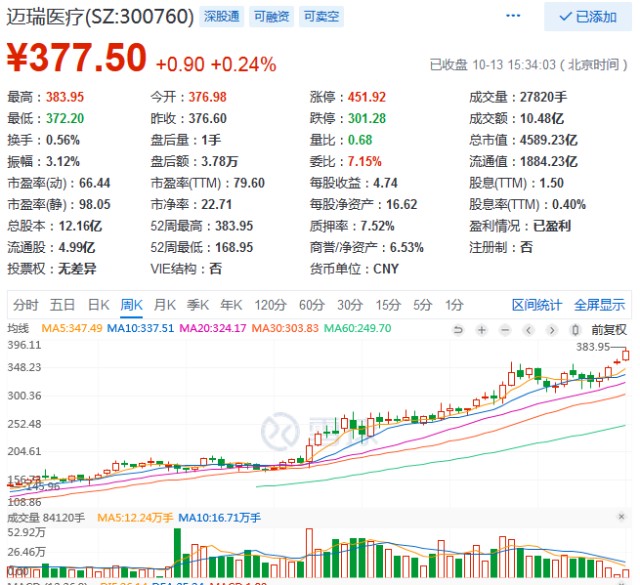The image size is (640, 585).
Task: Select the MA20:324.17 indicator label
Action: tap(213, 328)
